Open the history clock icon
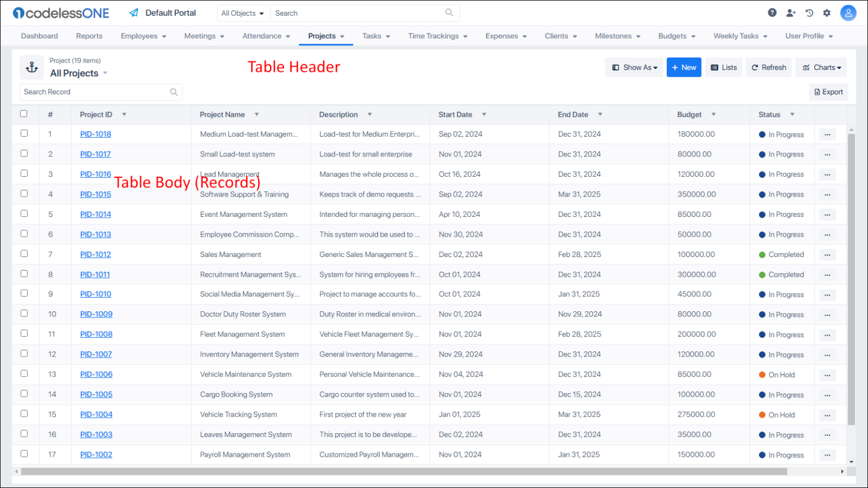 click(x=809, y=13)
